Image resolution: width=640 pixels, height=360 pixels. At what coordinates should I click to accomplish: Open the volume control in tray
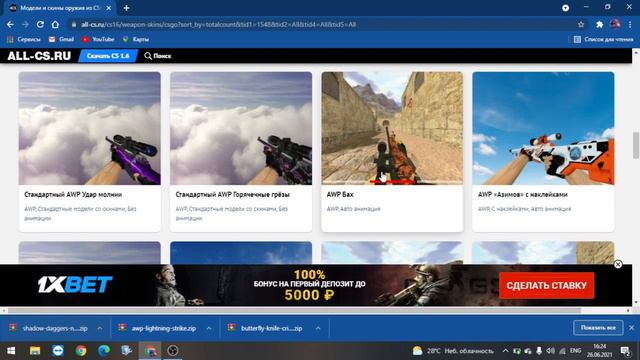pyautogui.click(x=551, y=351)
